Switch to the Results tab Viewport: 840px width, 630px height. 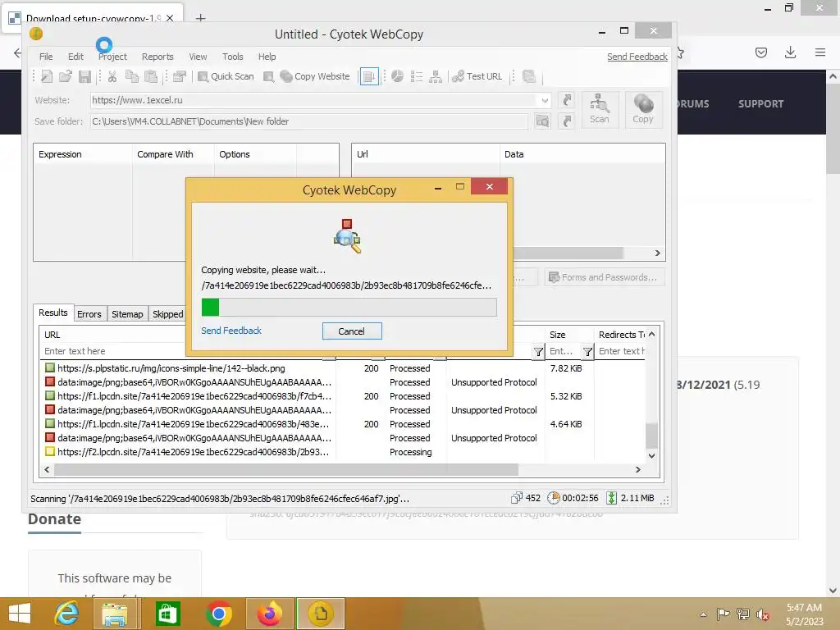pyautogui.click(x=53, y=313)
